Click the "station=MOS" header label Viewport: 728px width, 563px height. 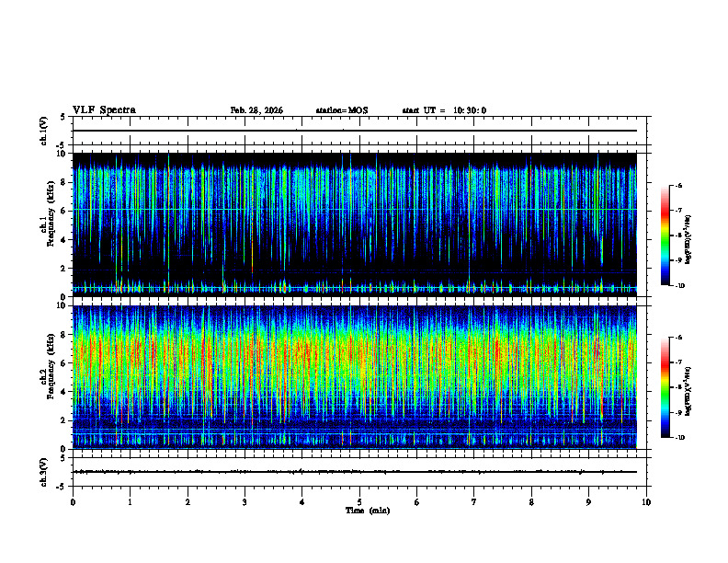[342, 110]
